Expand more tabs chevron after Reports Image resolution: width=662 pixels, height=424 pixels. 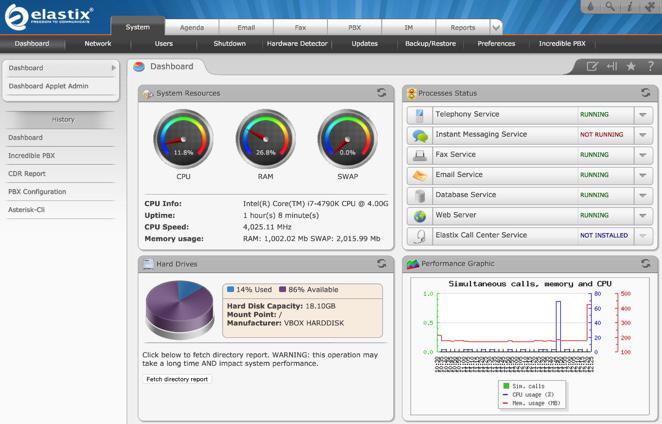(496, 28)
